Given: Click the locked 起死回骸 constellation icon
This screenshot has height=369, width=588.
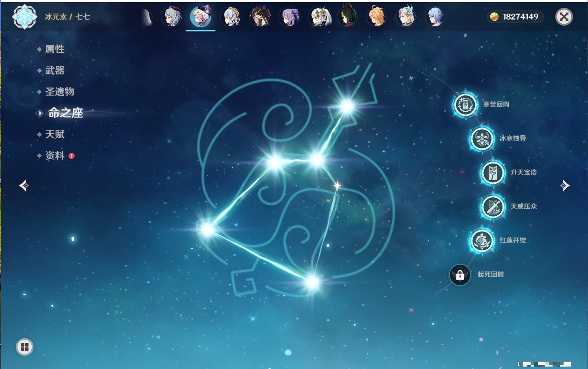Looking at the screenshot, I should coord(460,275).
